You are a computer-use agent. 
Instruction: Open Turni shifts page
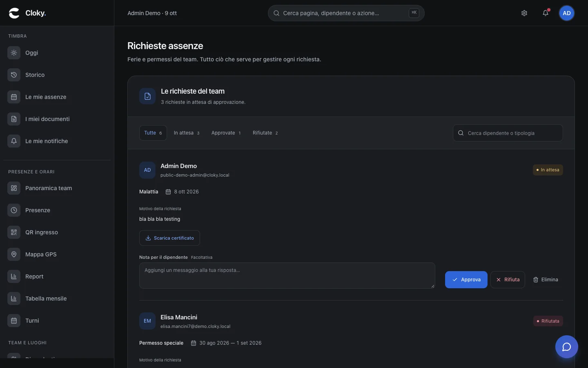click(x=57, y=321)
